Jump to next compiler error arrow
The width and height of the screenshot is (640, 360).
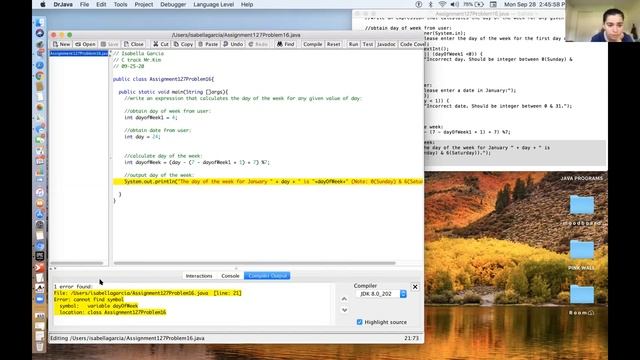point(344,310)
